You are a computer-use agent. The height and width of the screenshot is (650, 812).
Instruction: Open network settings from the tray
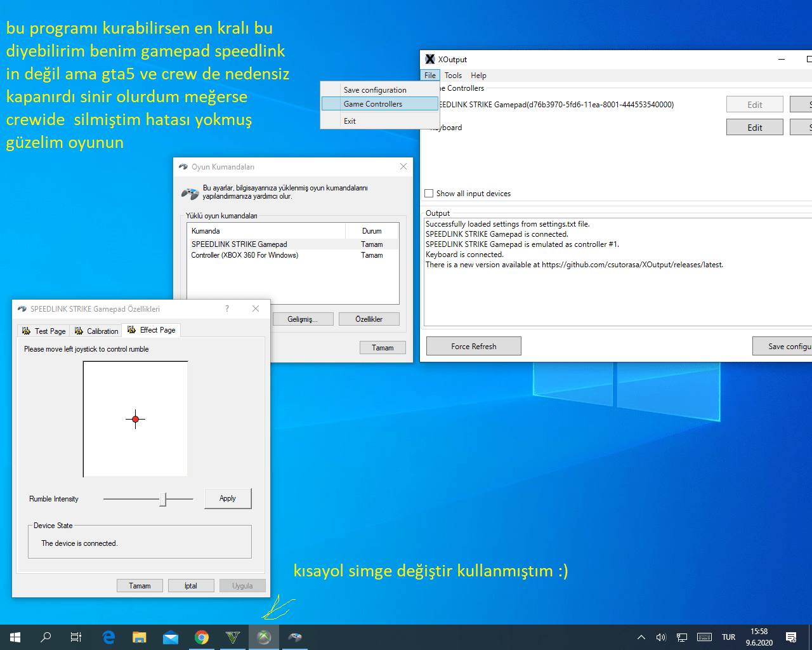[682, 637]
